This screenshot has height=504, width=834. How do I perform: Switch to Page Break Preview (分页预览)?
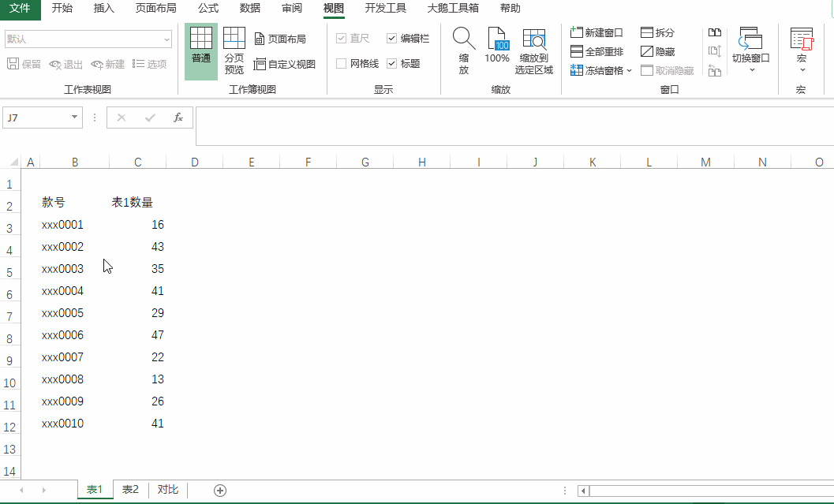coord(234,51)
